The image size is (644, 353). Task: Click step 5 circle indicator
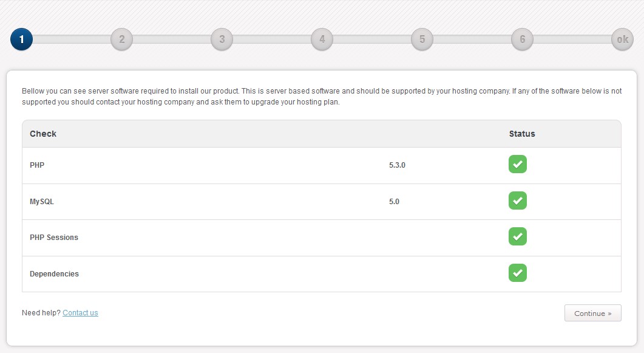click(x=422, y=39)
